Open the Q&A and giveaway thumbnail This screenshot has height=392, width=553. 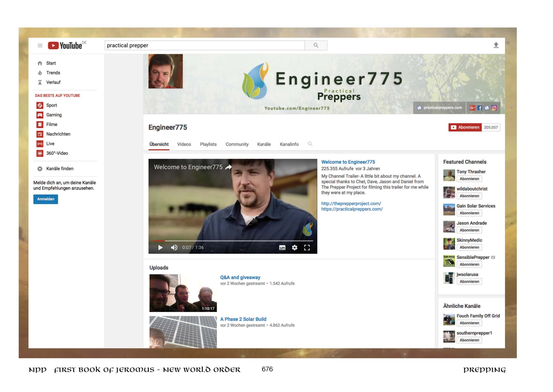[x=183, y=293]
